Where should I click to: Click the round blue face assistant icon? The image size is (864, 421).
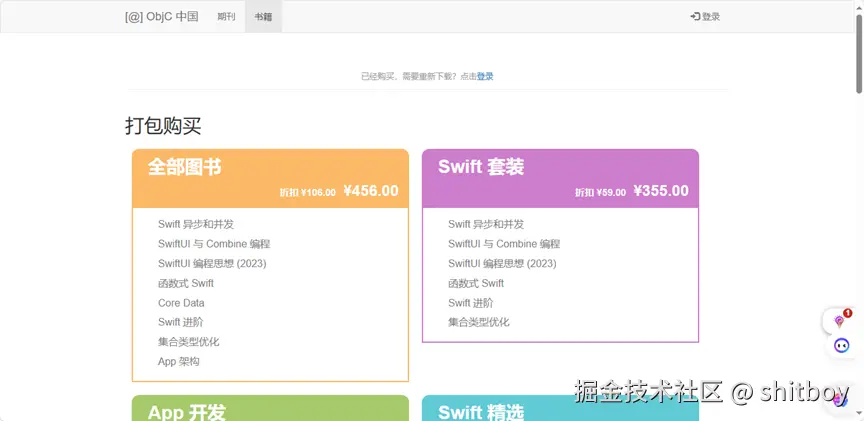[841, 346]
